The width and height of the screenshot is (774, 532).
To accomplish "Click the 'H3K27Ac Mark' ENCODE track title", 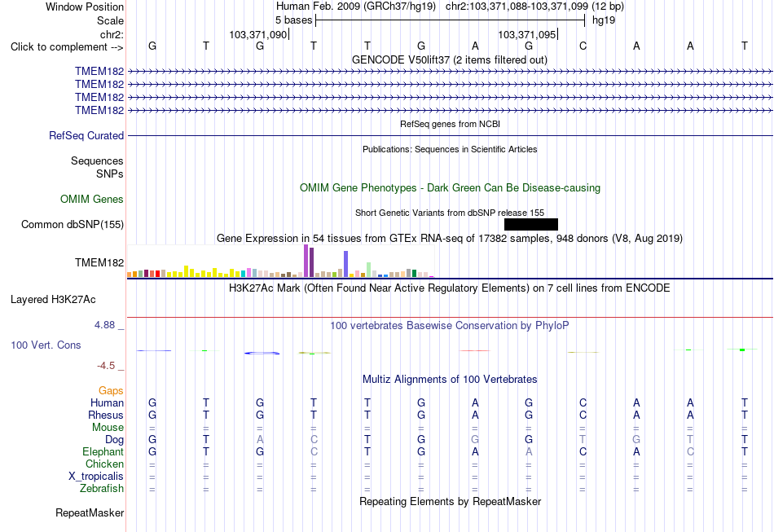I will coord(450,288).
